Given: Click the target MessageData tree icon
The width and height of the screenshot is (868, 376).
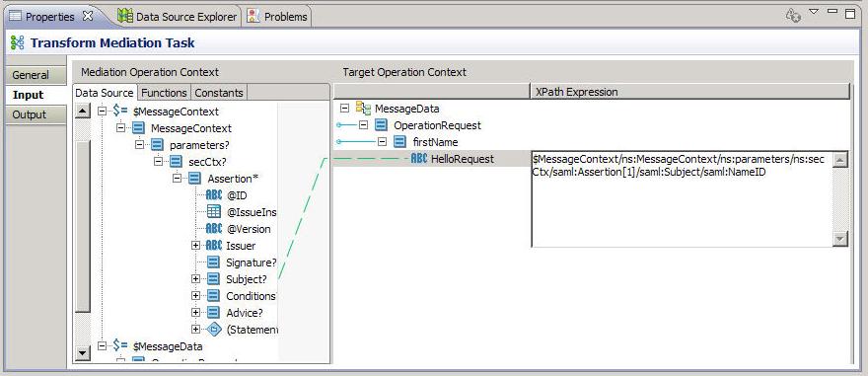Looking at the screenshot, I should [x=363, y=108].
